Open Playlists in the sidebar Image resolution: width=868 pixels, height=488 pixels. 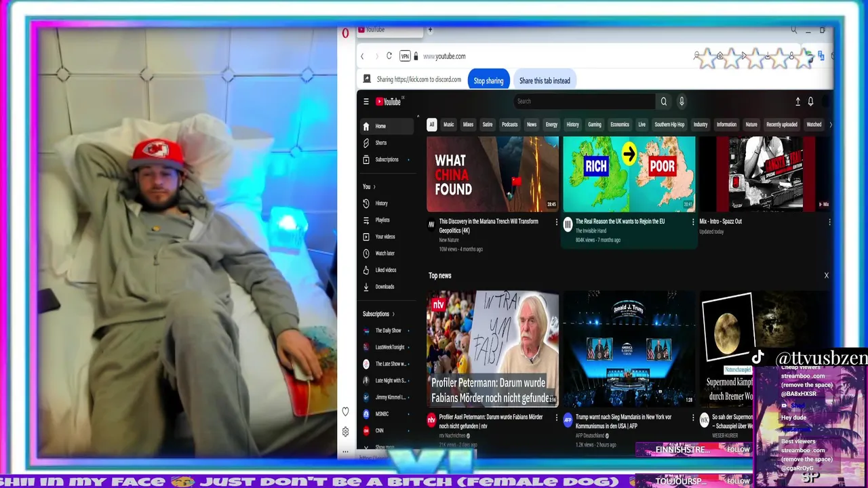(387, 220)
